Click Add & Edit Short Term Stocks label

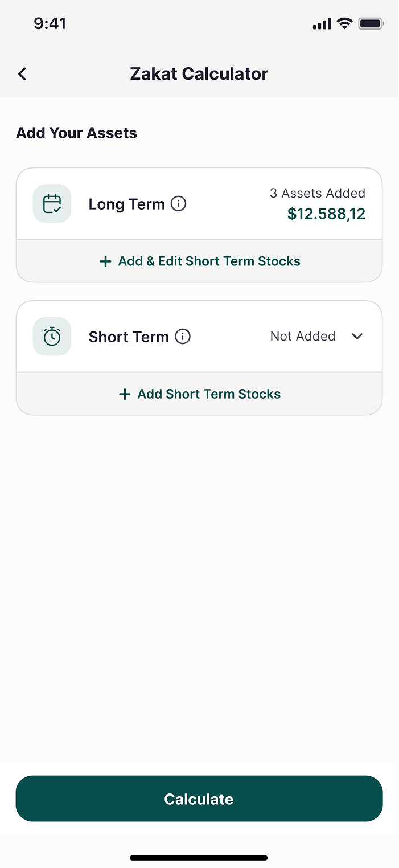tap(209, 261)
